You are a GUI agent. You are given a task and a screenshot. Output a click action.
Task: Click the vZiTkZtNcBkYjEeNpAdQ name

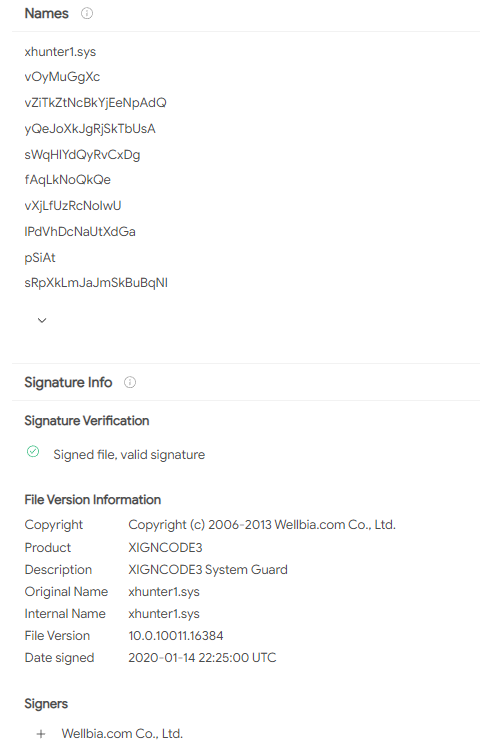coord(95,103)
